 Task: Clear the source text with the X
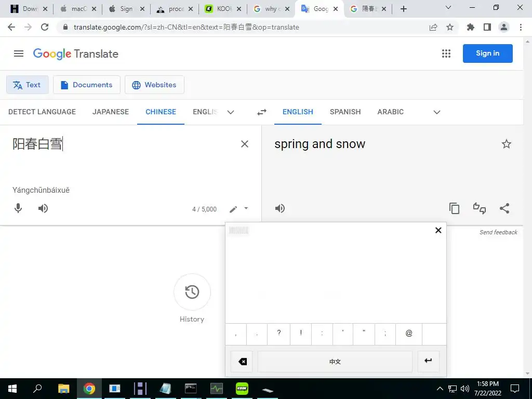245,144
